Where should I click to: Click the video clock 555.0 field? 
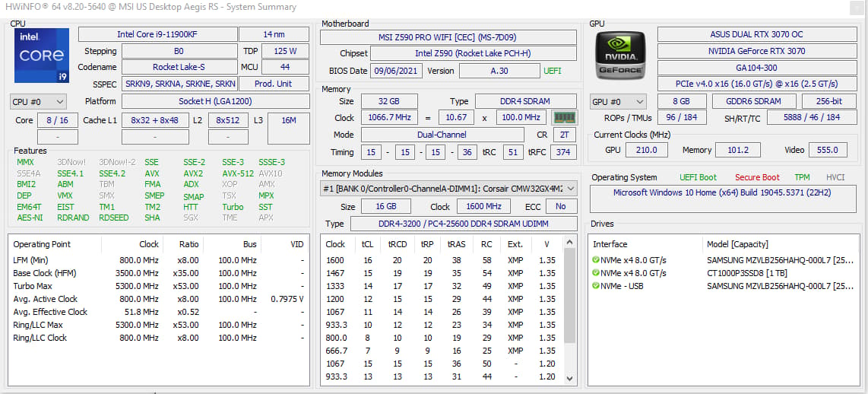[x=828, y=150]
